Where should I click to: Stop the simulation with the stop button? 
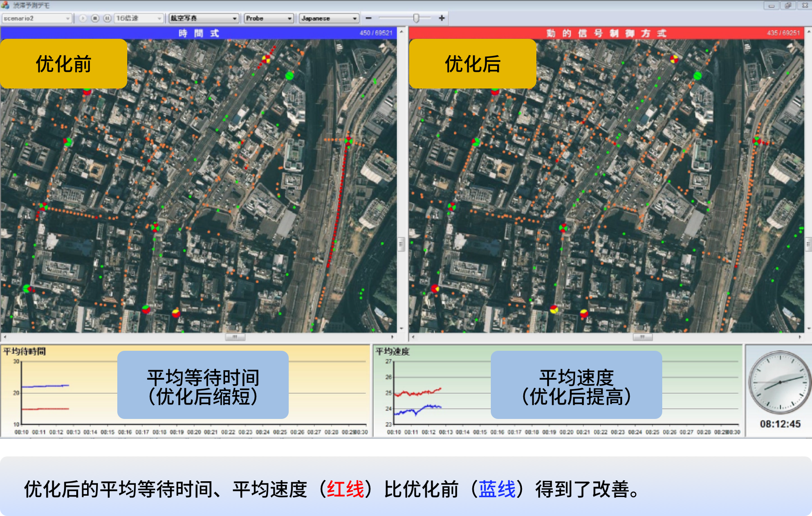click(x=95, y=18)
